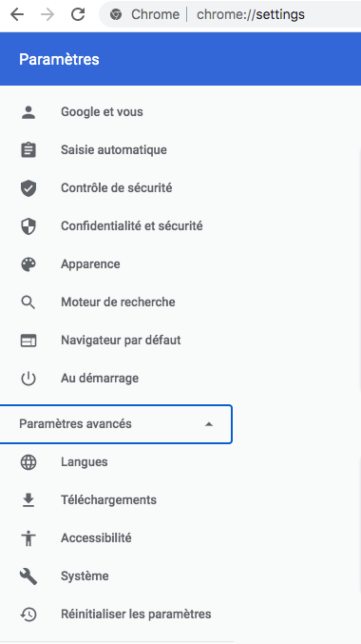361x644 pixels.
Task: Click the download arrow icon for Téléchargements
Action: pyautogui.click(x=28, y=499)
